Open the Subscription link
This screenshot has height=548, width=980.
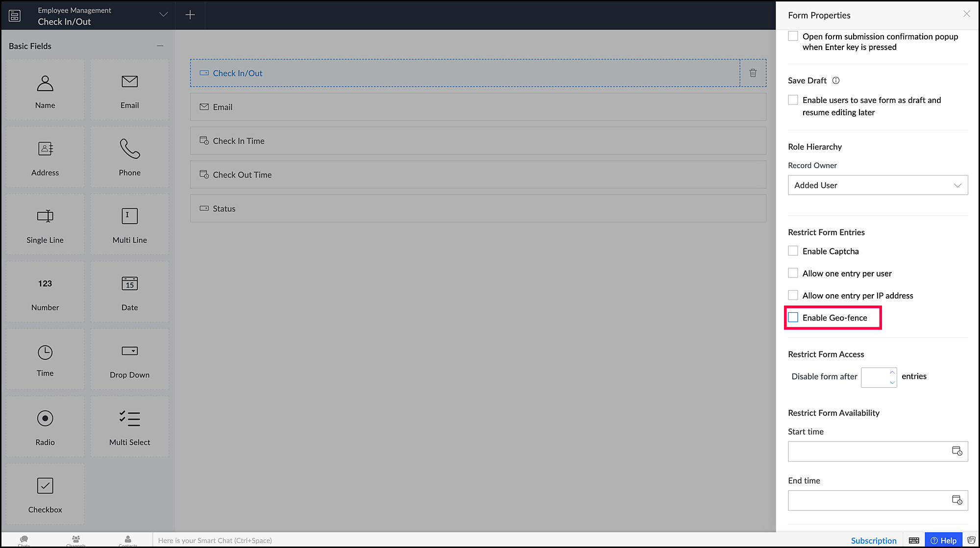tap(873, 540)
